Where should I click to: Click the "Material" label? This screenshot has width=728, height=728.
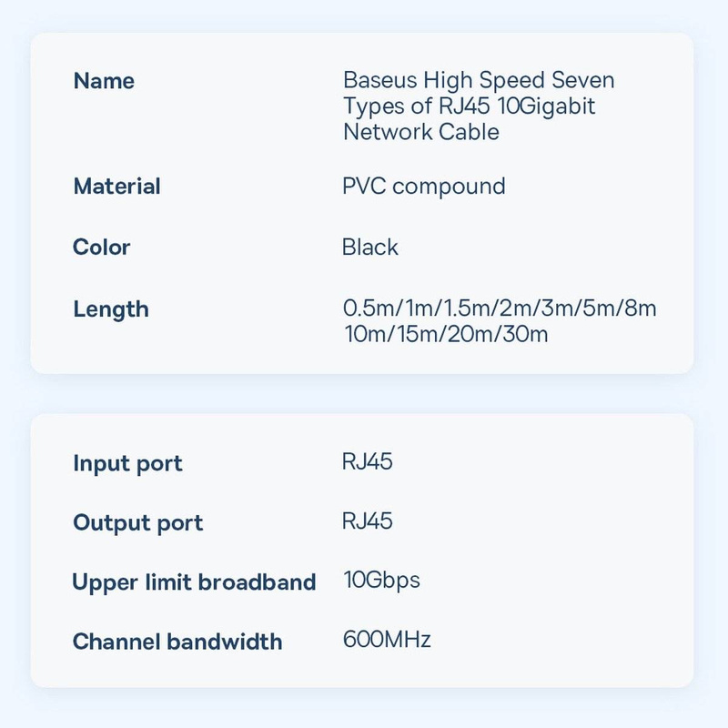click(116, 187)
